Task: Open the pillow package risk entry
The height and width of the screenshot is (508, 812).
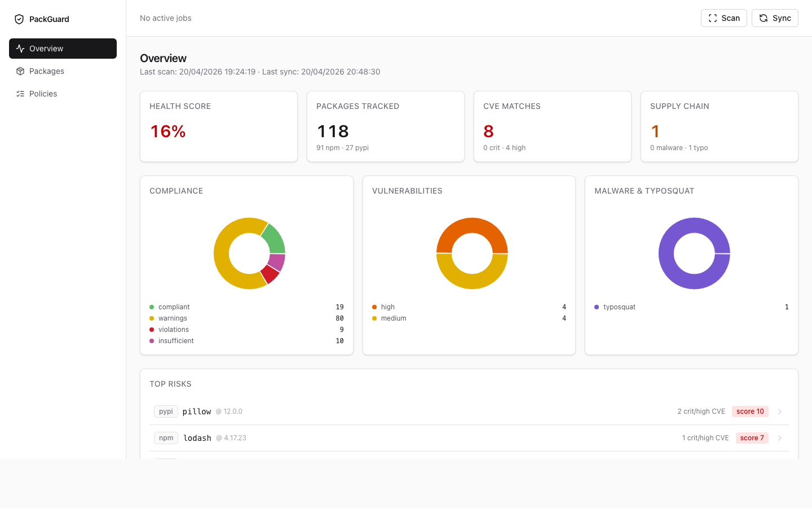Action: 197,411
